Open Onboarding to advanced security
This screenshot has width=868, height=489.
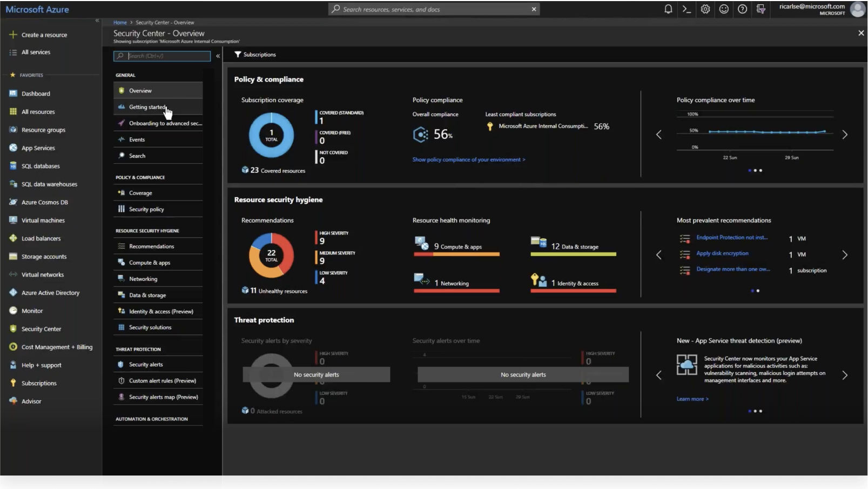(158, 123)
